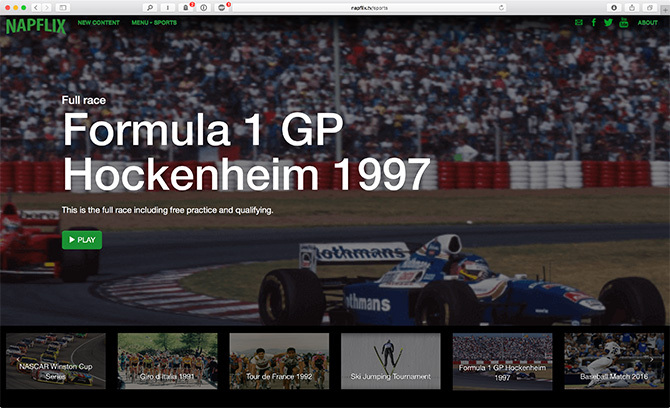Screen dimensions: 670x408
Task: Click the downloads toolbar icon
Action: click(614, 8)
